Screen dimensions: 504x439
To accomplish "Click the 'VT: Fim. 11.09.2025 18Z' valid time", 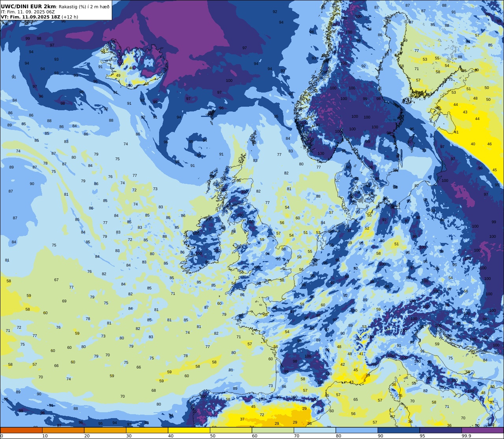I will tap(30, 17).
